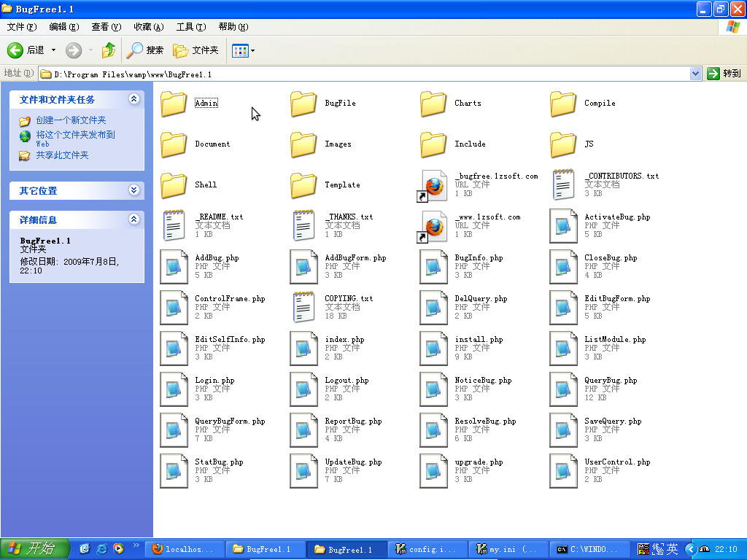Screen dimensions: 747x560
Task: Click the Views icon button
Action: click(x=240, y=50)
